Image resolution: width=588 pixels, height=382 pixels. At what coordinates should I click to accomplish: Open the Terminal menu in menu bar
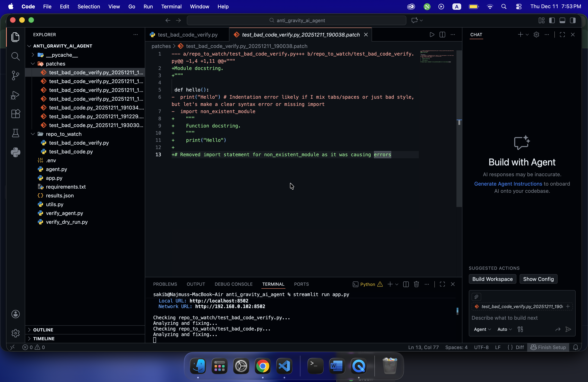pos(171,7)
